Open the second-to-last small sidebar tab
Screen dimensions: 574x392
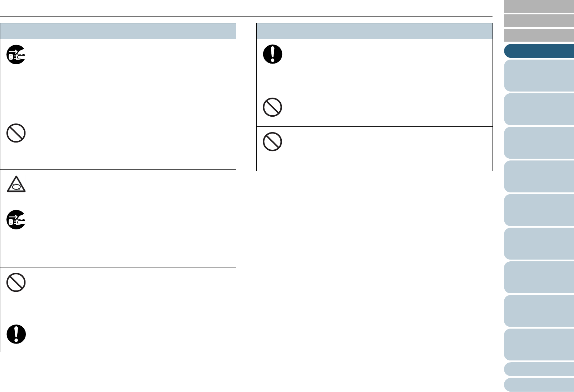tap(539, 369)
